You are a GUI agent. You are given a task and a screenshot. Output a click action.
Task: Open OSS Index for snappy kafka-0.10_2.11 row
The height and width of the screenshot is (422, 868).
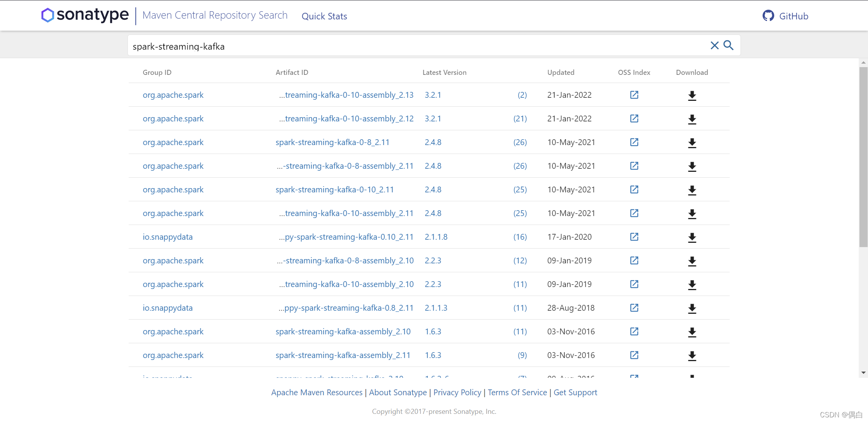point(634,237)
